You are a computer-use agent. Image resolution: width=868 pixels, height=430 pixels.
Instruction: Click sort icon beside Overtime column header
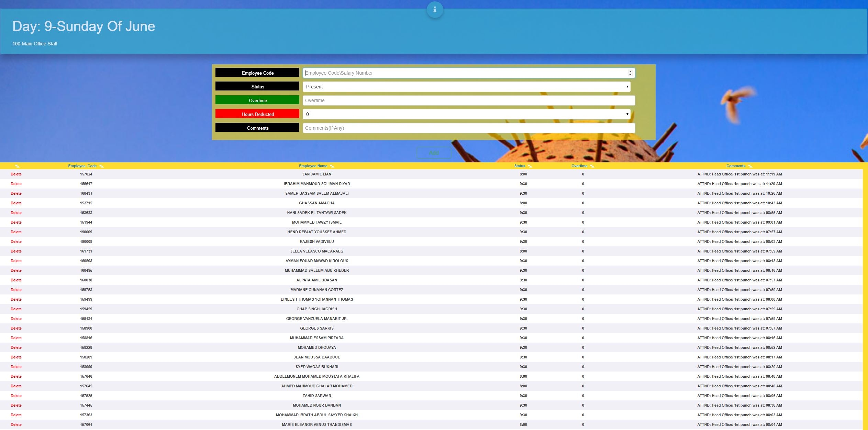pyautogui.click(x=592, y=166)
